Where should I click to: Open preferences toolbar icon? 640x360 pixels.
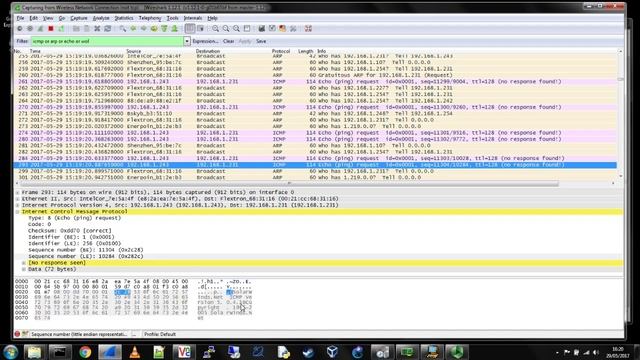coord(293,29)
